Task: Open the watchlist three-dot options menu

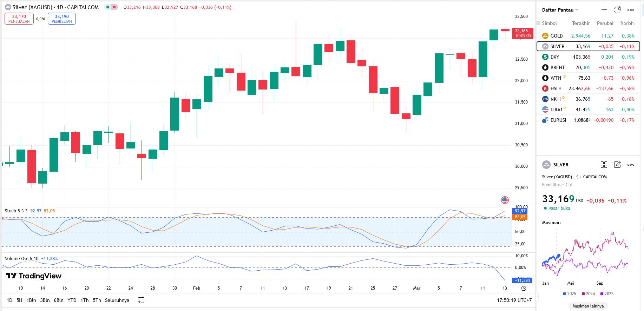Action: 631,10
